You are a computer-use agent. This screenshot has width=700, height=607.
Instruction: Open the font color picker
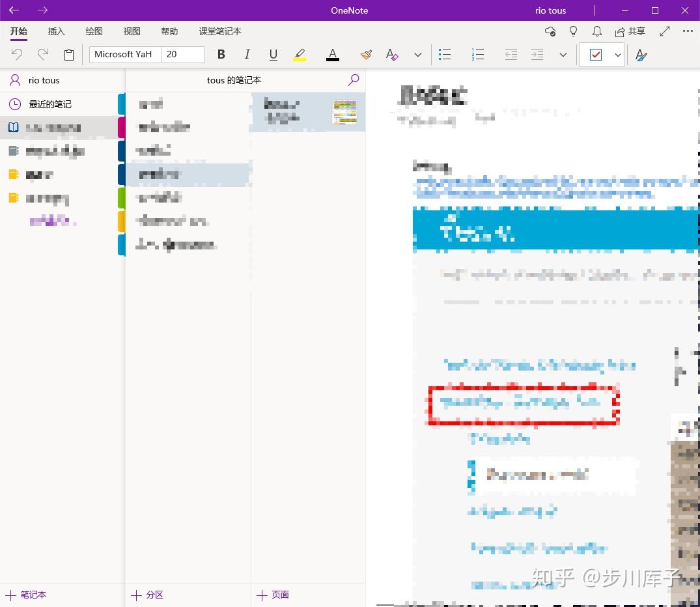pos(333,55)
